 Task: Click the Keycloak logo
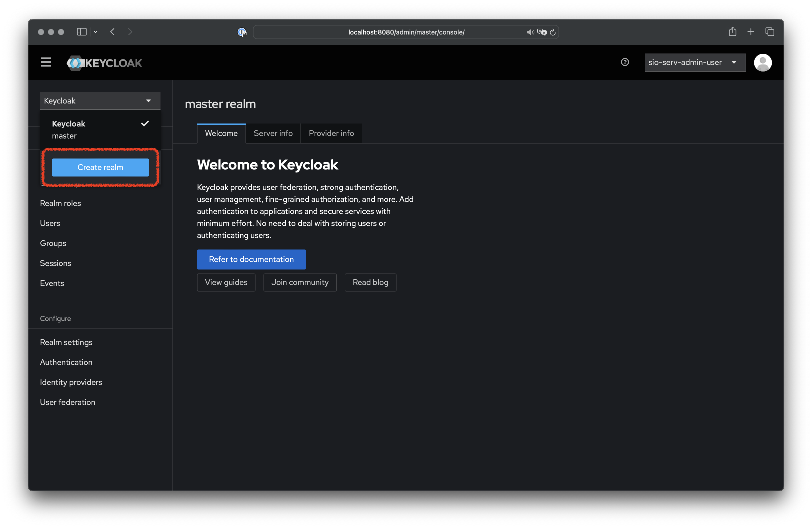104,63
